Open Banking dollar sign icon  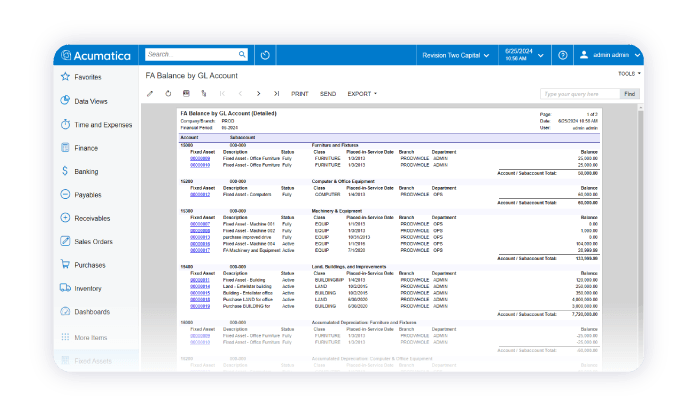(65, 171)
